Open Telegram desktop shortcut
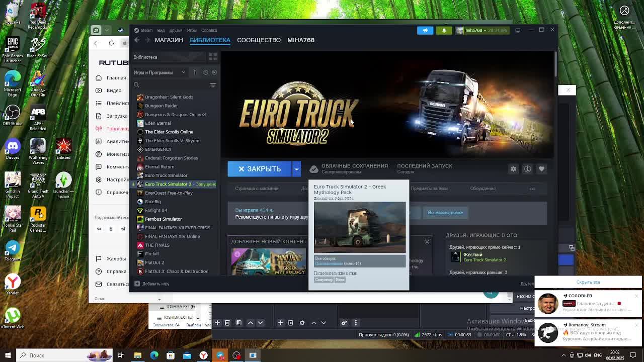The width and height of the screenshot is (644, 362). click(13, 250)
